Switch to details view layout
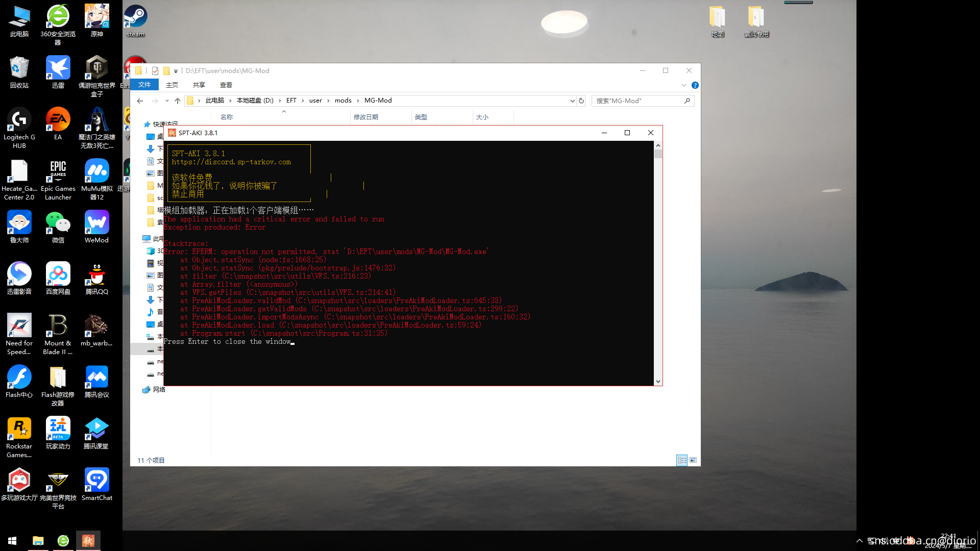Viewport: 980px width, 551px height. 682,460
